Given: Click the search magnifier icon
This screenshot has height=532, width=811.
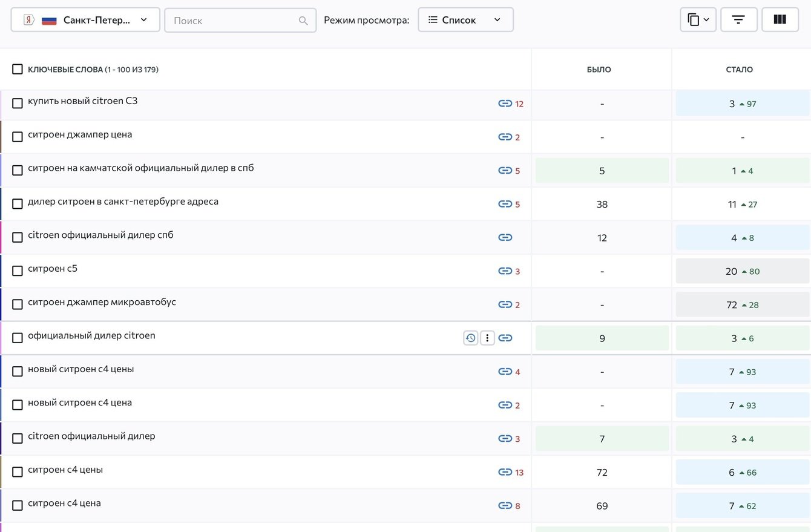Looking at the screenshot, I should [303, 21].
